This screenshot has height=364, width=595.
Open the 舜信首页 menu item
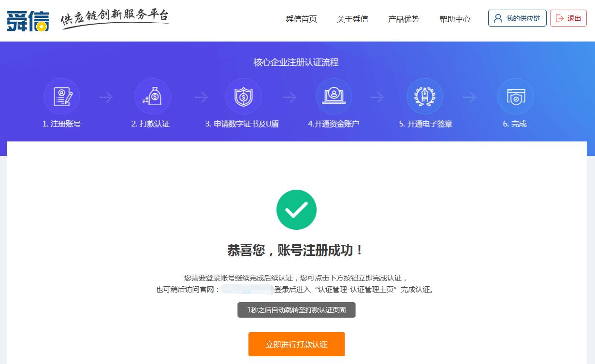[x=301, y=19]
